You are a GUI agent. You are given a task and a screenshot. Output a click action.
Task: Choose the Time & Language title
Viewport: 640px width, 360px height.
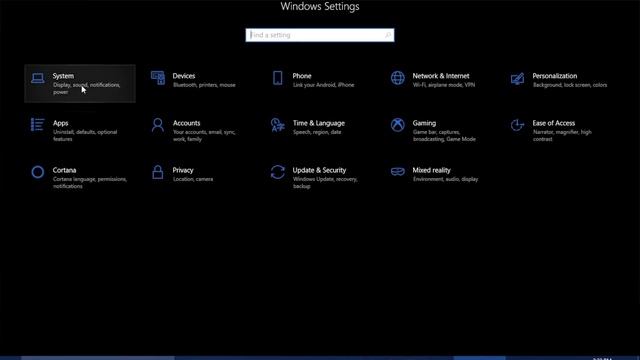click(x=319, y=123)
